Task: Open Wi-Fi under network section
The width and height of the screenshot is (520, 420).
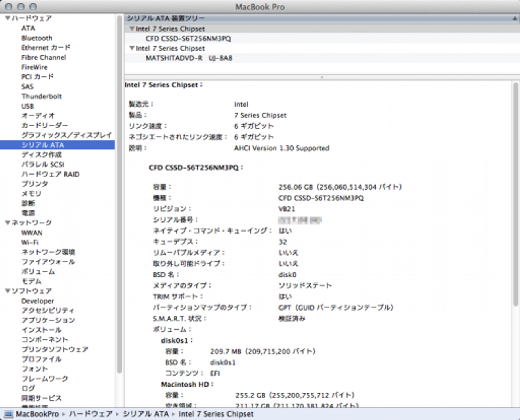Action: pos(30,242)
